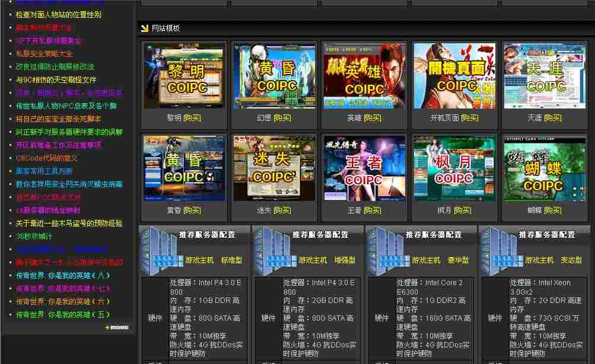
Task: Click the + MORE button in sidebar
Action: point(116,327)
